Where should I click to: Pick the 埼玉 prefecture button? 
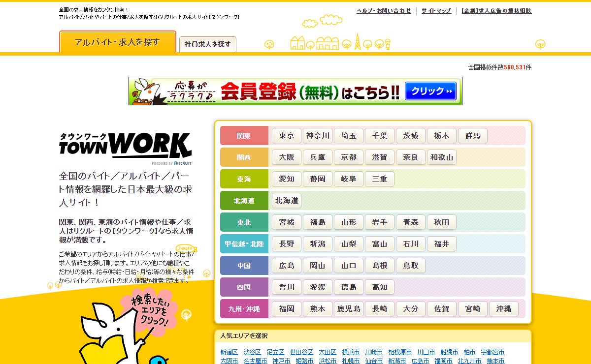pos(349,136)
